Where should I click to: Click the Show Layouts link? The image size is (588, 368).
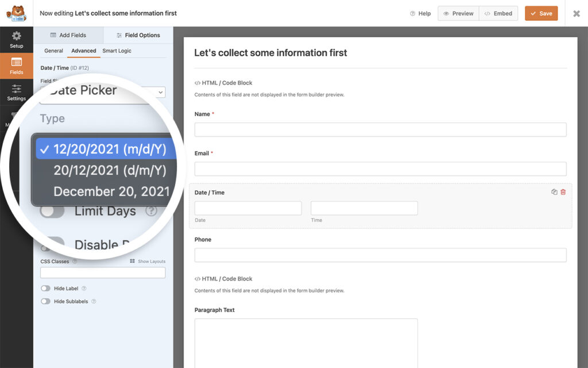(x=148, y=262)
